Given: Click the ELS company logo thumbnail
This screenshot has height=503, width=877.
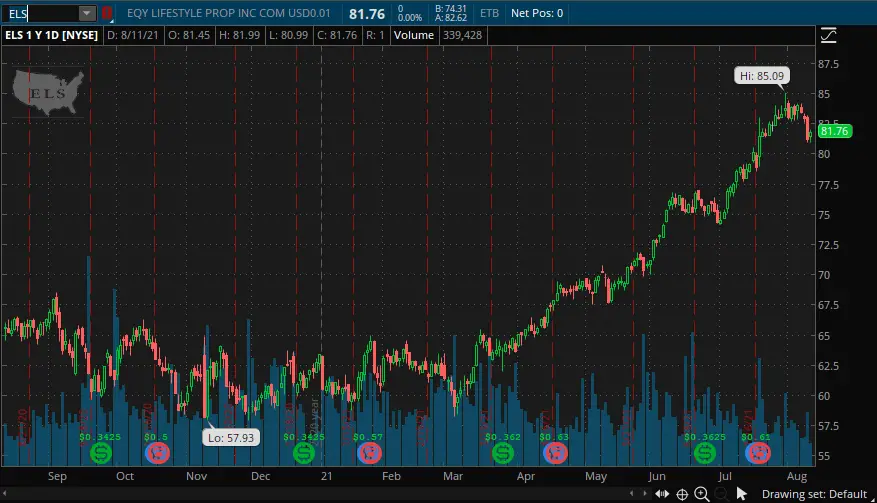Looking at the screenshot, I should point(48,93).
